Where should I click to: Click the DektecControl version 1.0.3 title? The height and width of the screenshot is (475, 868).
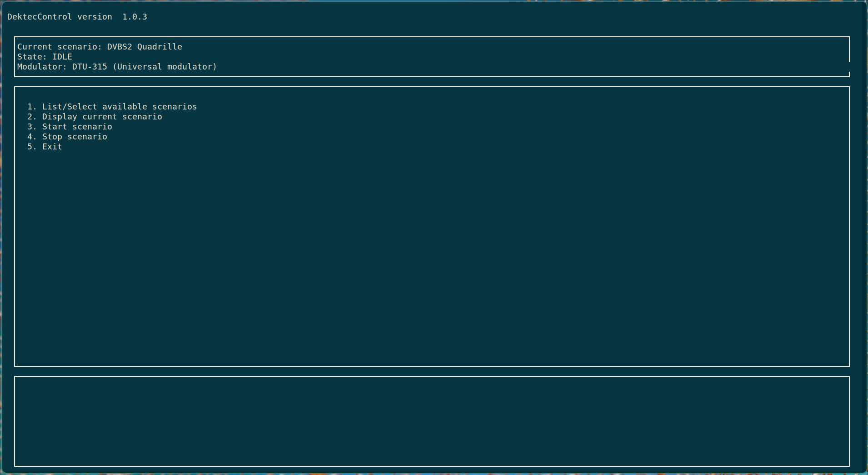click(x=77, y=16)
